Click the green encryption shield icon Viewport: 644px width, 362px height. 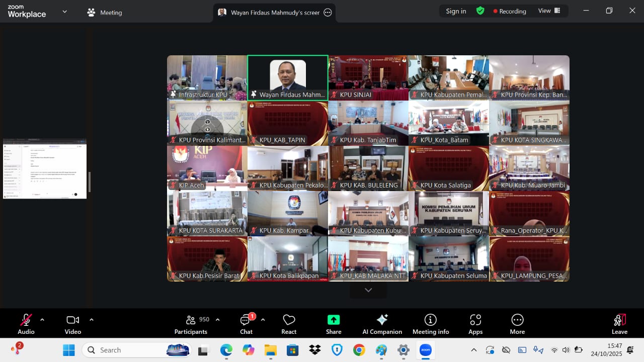(x=480, y=11)
